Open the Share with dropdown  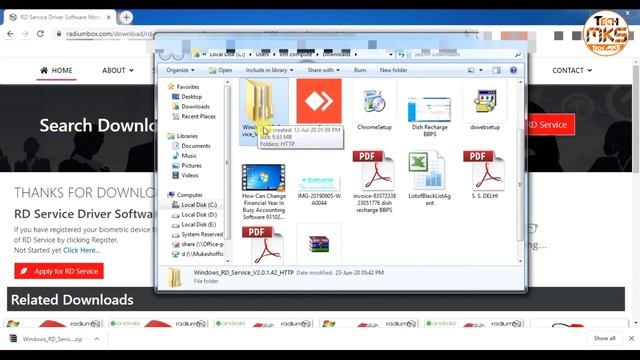point(323,70)
